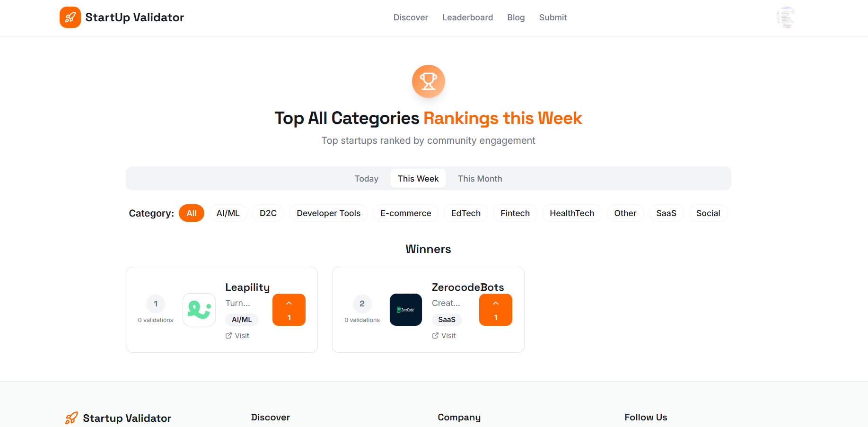Select the AI/ML category filter
868x427 pixels.
tap(228, 213)
